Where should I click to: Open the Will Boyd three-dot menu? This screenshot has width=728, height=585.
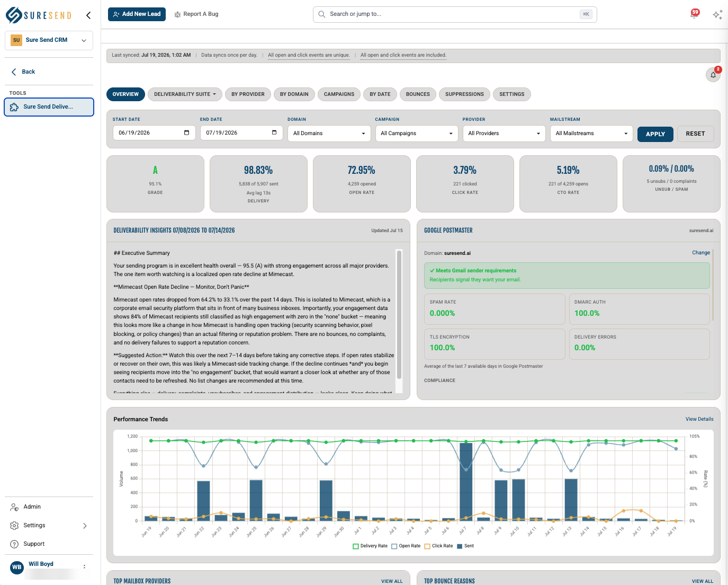84,567
